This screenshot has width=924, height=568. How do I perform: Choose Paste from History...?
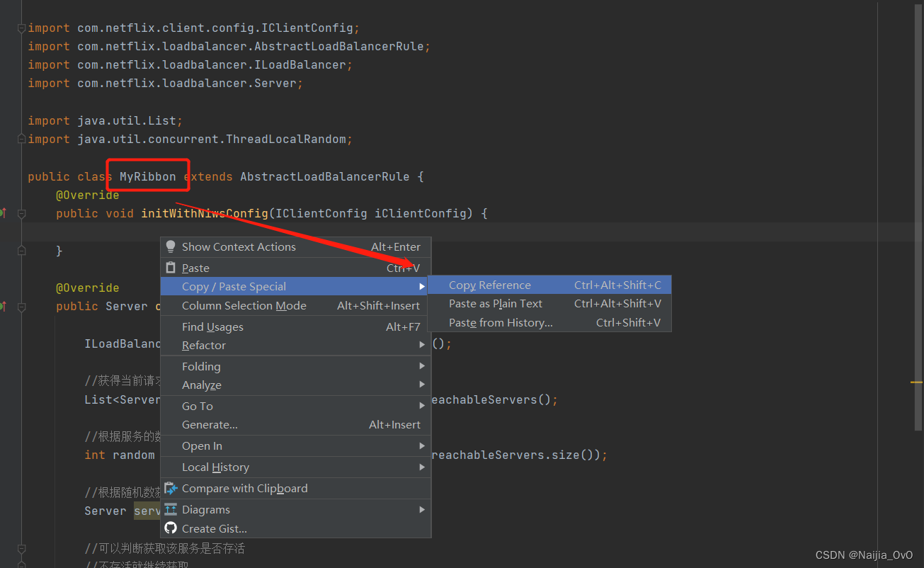549,322
